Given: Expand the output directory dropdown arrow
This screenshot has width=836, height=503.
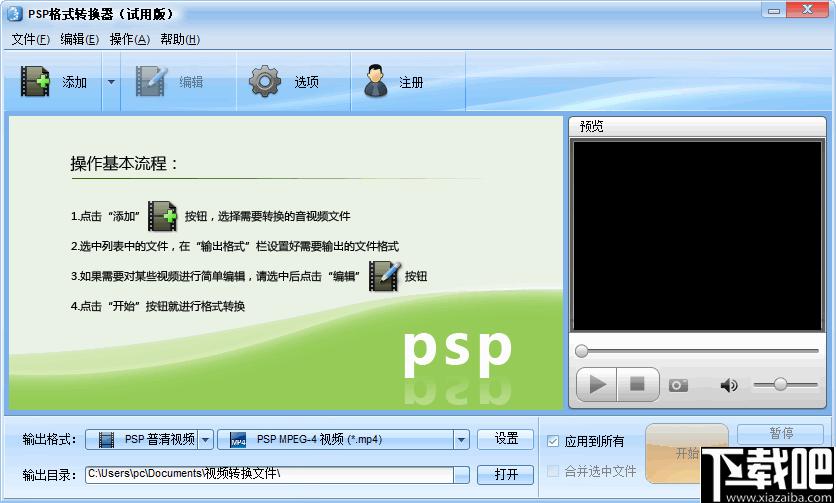Looking at the screenshot, I should click(x=461, y=475).
